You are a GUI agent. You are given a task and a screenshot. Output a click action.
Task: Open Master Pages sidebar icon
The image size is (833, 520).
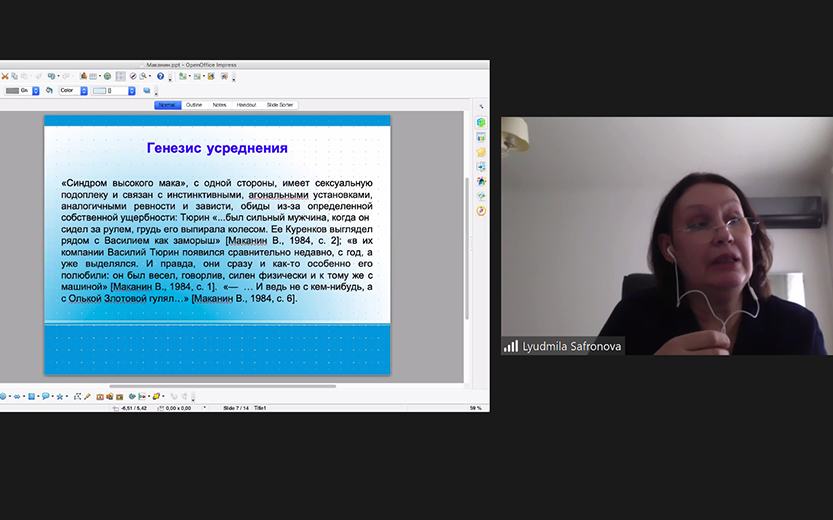tap(481, 138)
